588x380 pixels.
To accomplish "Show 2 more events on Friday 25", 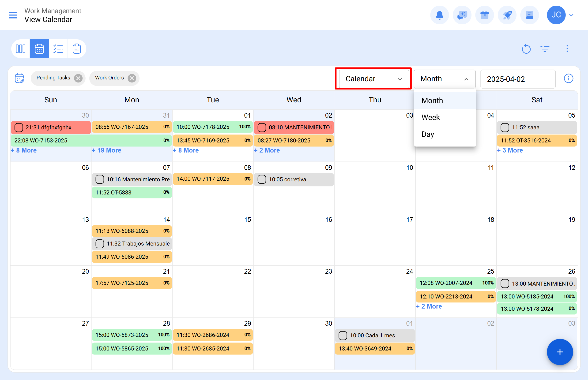I will tap(429, 306).
